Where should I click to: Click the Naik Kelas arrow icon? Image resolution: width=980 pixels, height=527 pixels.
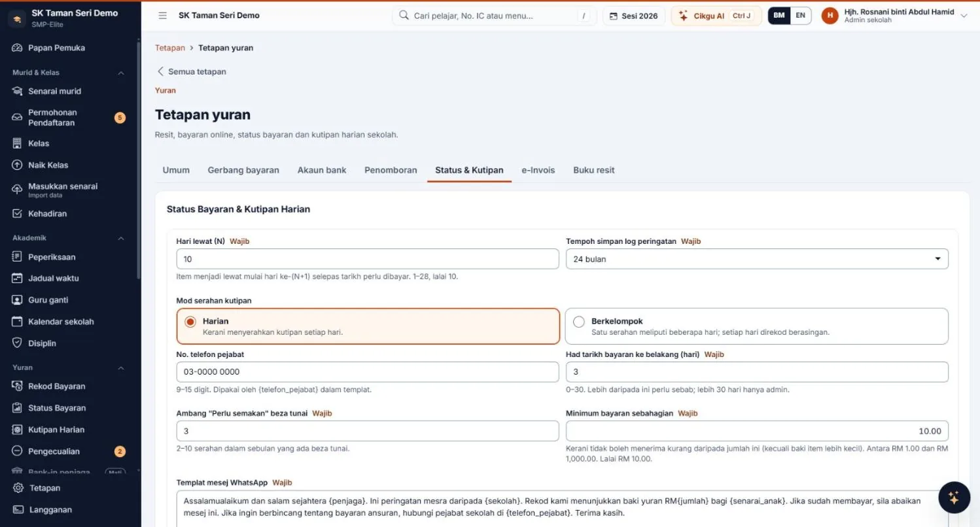click(x=18, y=165)
